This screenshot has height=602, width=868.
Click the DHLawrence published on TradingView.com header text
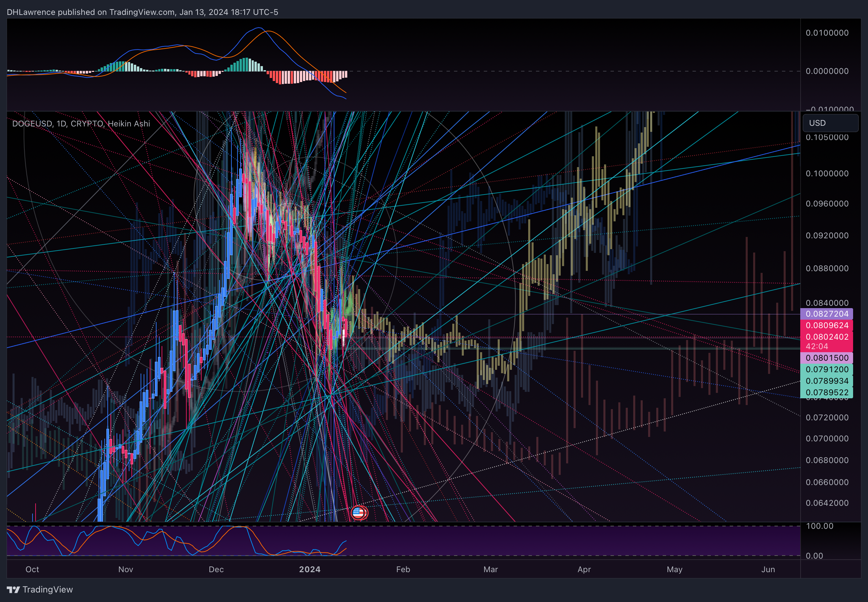(x=143, y=12)
